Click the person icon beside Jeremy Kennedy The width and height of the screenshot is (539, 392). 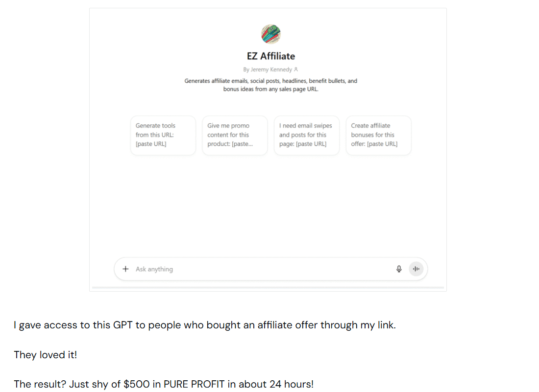(296, 69)
